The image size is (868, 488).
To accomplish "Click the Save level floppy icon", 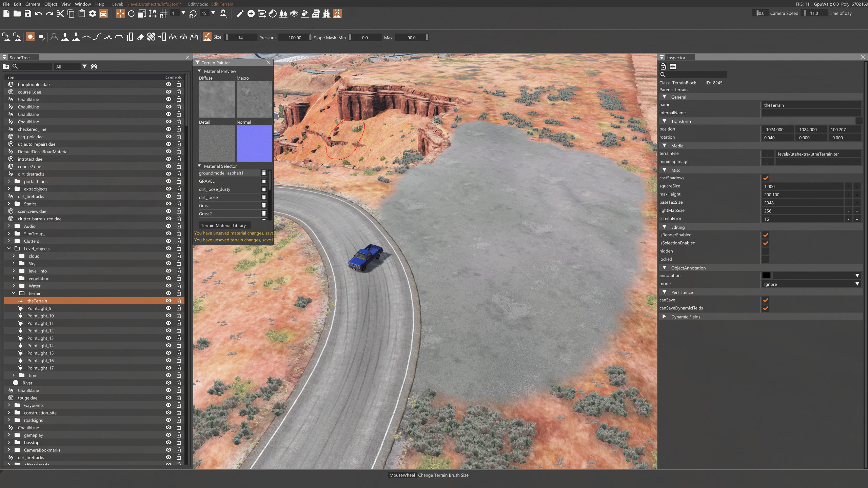I will [x=28, y=14].
